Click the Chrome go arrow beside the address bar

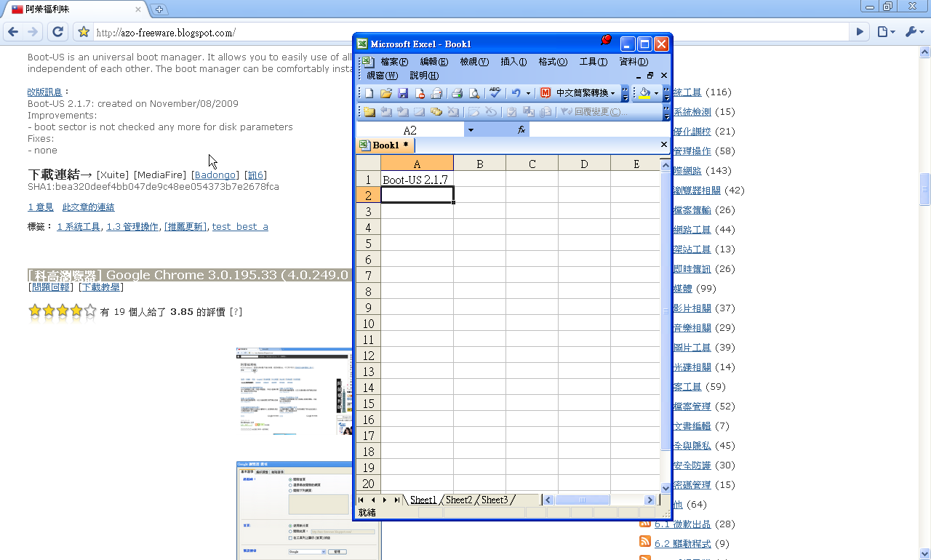tap(860, 32)
